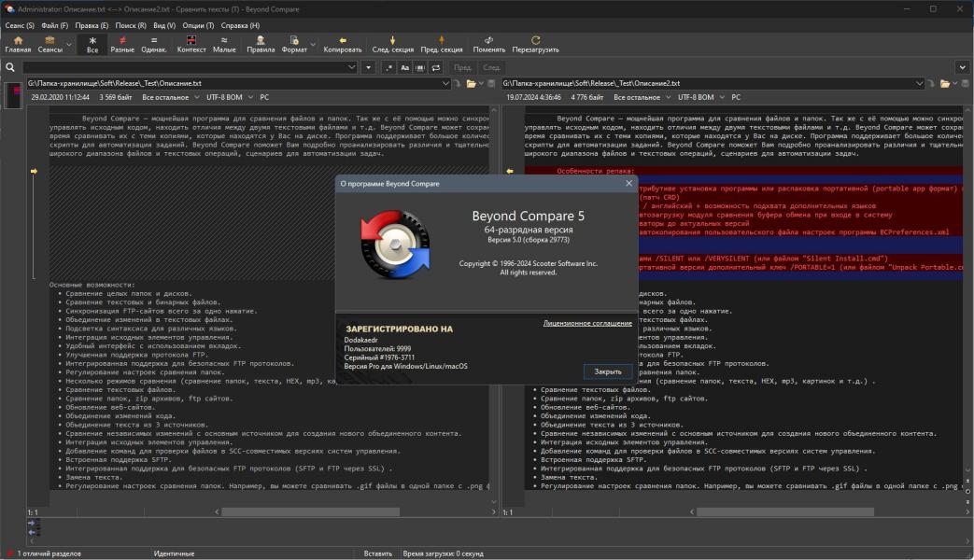Open the Правка (E) menu
The height and width of the screenshot is (560, 974).
tap(92, 25)
